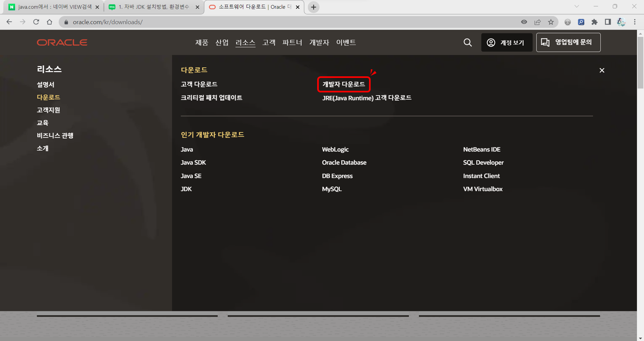Image resolution: width=644 pixels, height=341 pixels.
Task: Close the Java JDK install blog tab
Action: pos(197,7)
